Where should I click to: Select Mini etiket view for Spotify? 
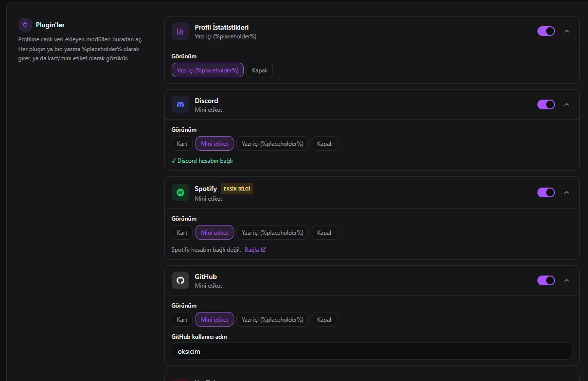click(x=214, y=232)
